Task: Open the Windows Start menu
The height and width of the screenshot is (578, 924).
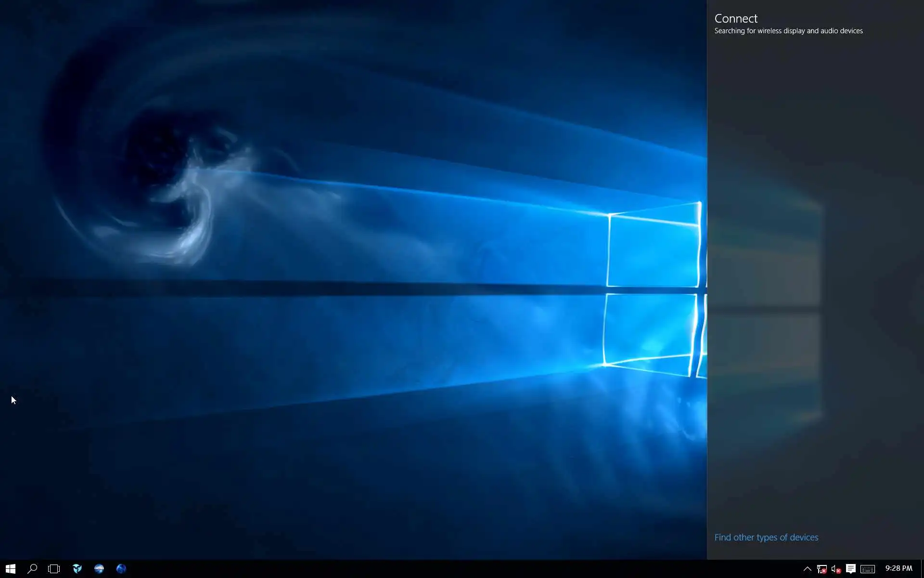Action: click(10, 569)
